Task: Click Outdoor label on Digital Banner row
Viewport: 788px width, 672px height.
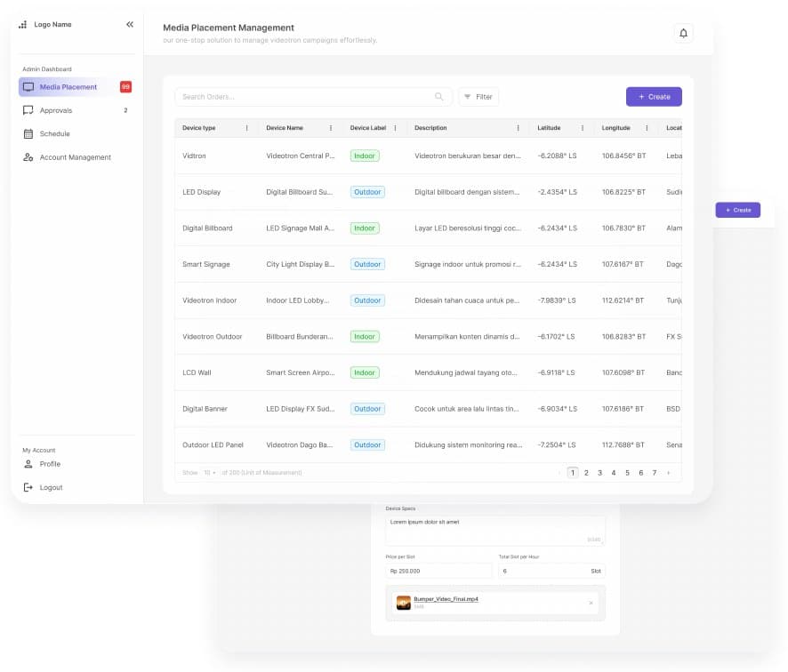Action: pos(367,409)
